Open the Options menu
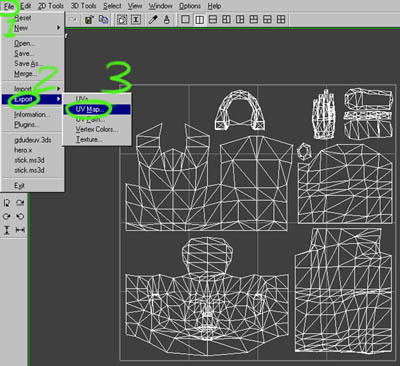The height and width of the screenshot is (366, 400). (x=190, y=6)
